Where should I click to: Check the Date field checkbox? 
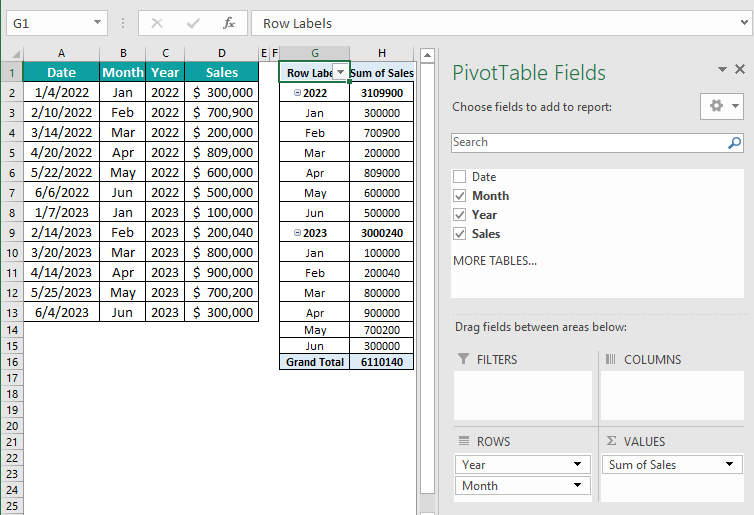[x=460, y=176]
